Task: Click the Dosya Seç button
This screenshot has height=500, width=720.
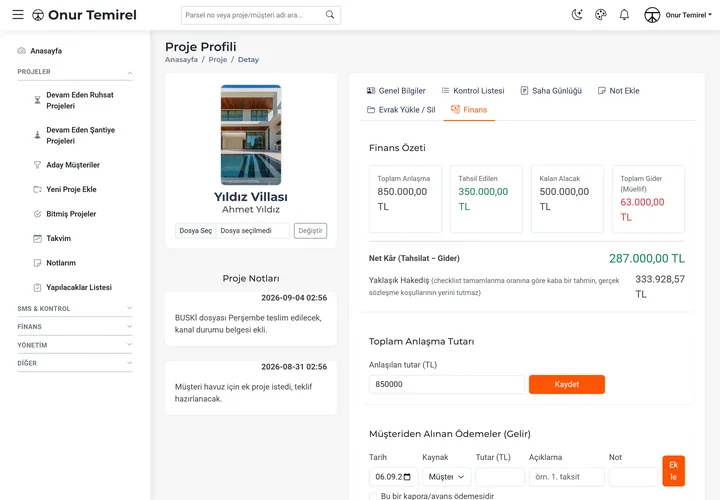Action: [196, 230]
